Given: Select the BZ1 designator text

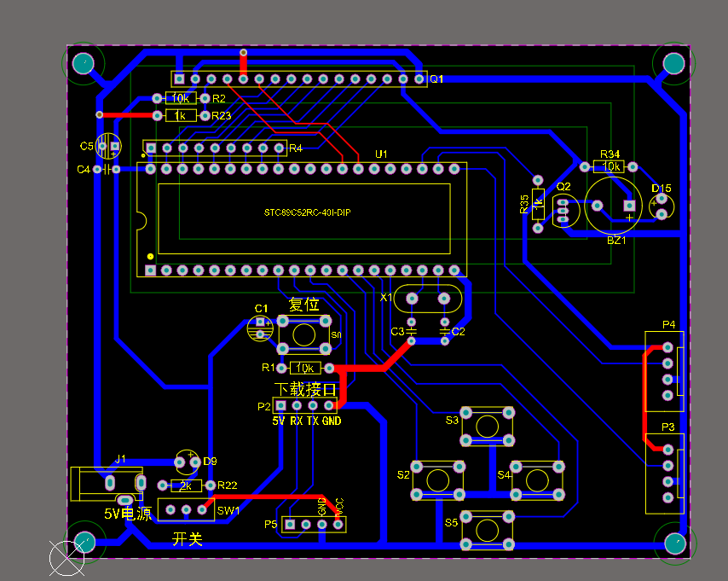Looking at the screenshot, I should pos(616,241).
